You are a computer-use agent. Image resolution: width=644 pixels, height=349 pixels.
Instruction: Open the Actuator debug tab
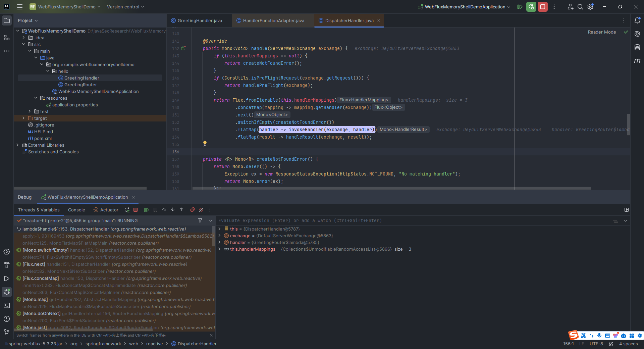tap(106, 210)
